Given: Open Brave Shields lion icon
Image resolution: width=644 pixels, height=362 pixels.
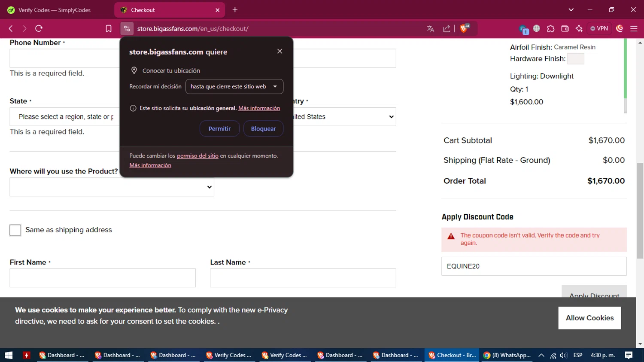Looking at the screenshot, I should pos(464,28).
